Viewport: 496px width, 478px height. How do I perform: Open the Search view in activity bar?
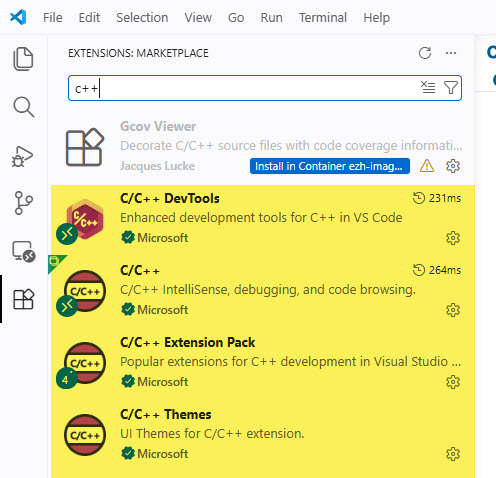(23, 107)
